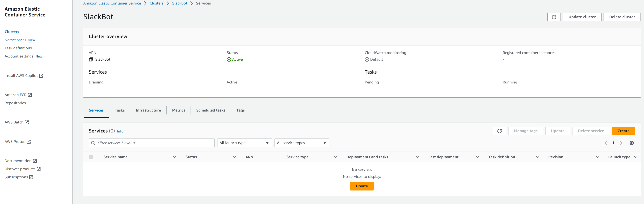Screen dimensions: 644x204
Task: Open the services table preferences gear
Action: point(632,143)
